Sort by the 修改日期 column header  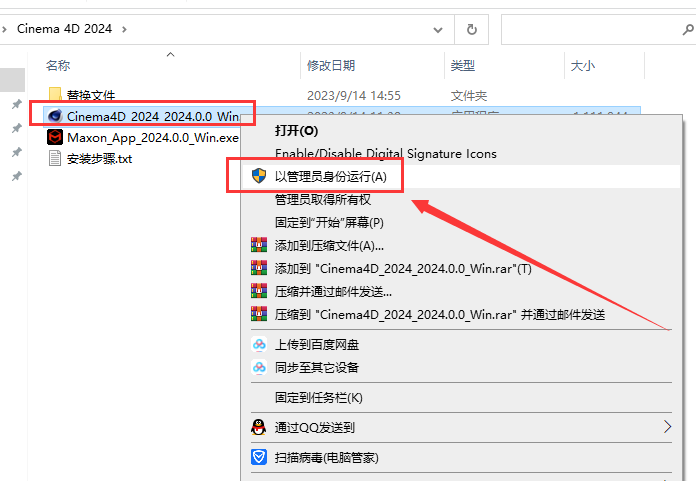click(331, 66)
